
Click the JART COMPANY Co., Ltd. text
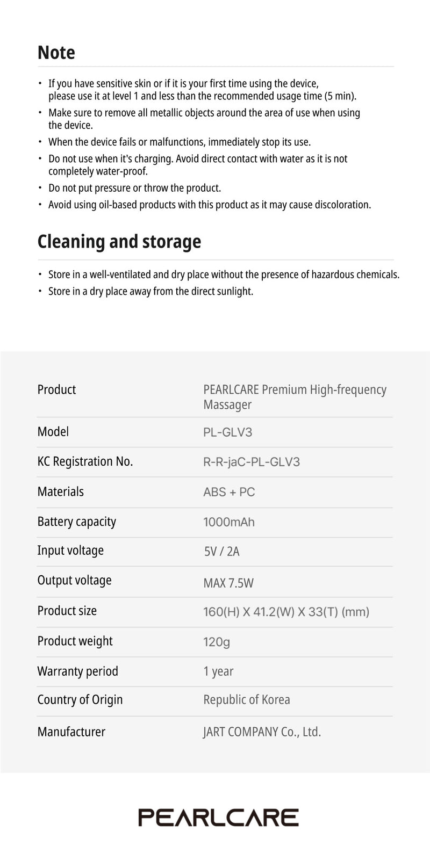coord(262,732)
